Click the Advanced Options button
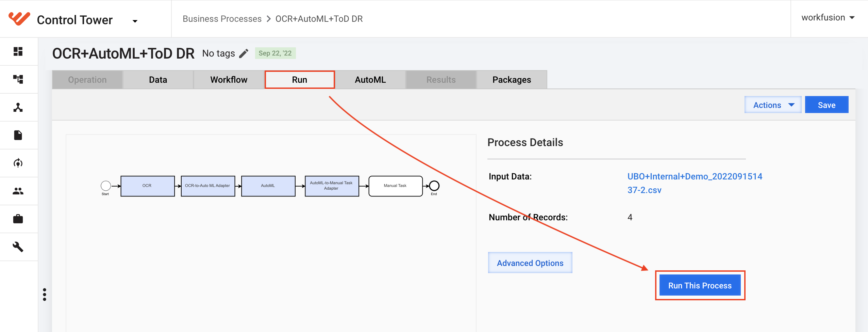This screenshot has height=332, width=868. 530,263
